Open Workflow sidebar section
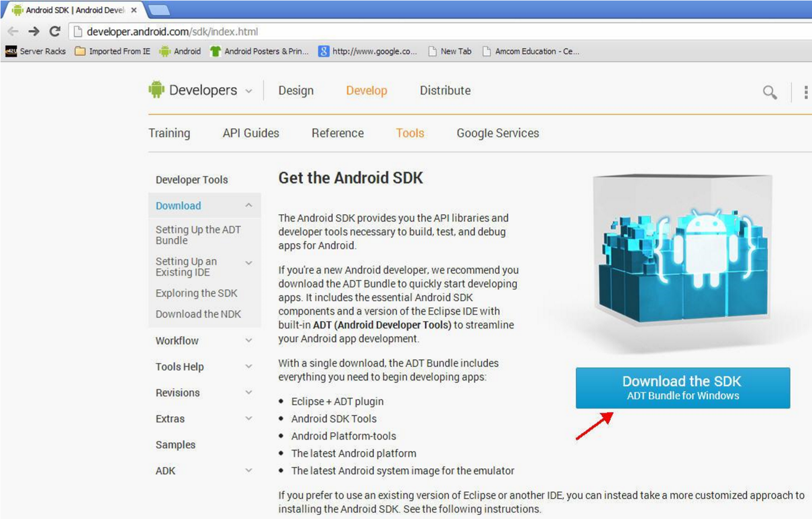812x519 pixels. [x=177, y=341]
